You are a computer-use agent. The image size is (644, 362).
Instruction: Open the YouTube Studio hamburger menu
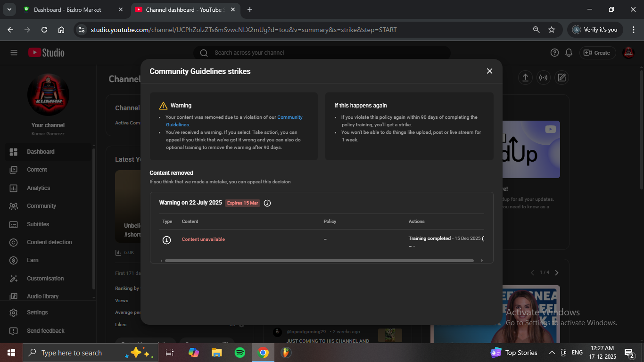[14, 53]
